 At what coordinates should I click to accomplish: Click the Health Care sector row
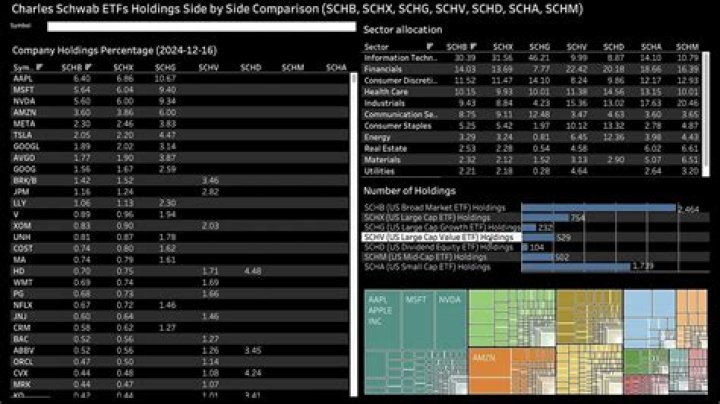click(x=532, y=92)
